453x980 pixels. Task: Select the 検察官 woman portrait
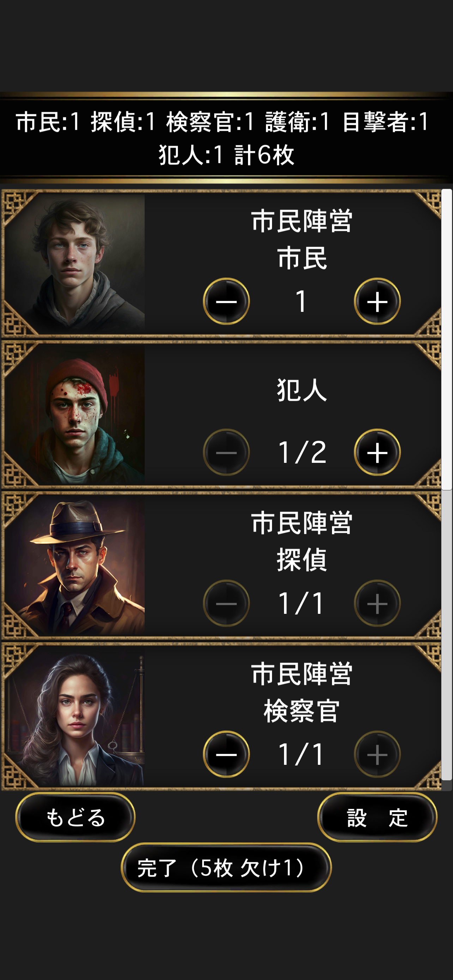click(74, 716)
